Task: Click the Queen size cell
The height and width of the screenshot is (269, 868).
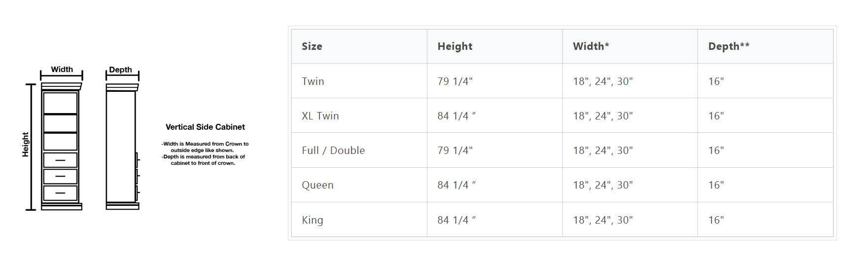Action: tap(317, 185)
